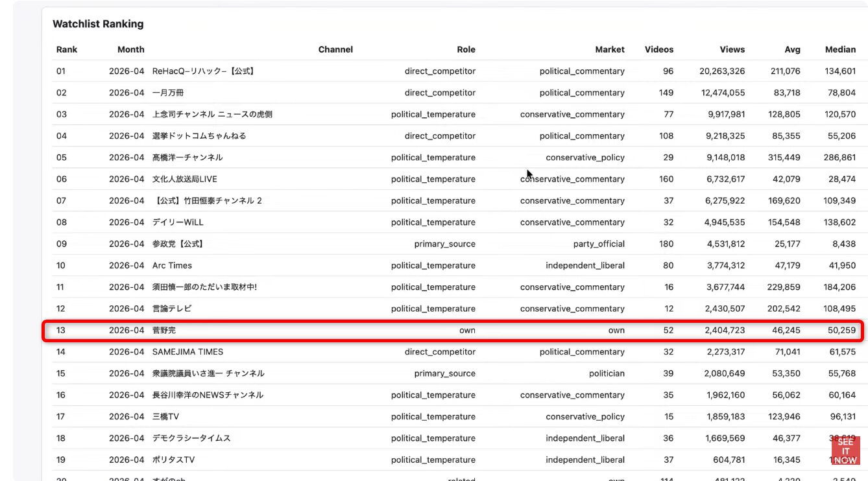Image resolution: width=868 pixels, height=481 pixels.
Task: Select channel 【公式】竹田恒泰チャンネル 2
Action: pyautogui.click(x=207, y=201)
